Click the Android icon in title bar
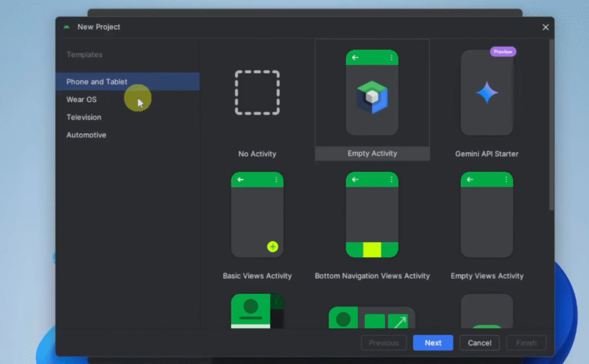 (67, 27)
